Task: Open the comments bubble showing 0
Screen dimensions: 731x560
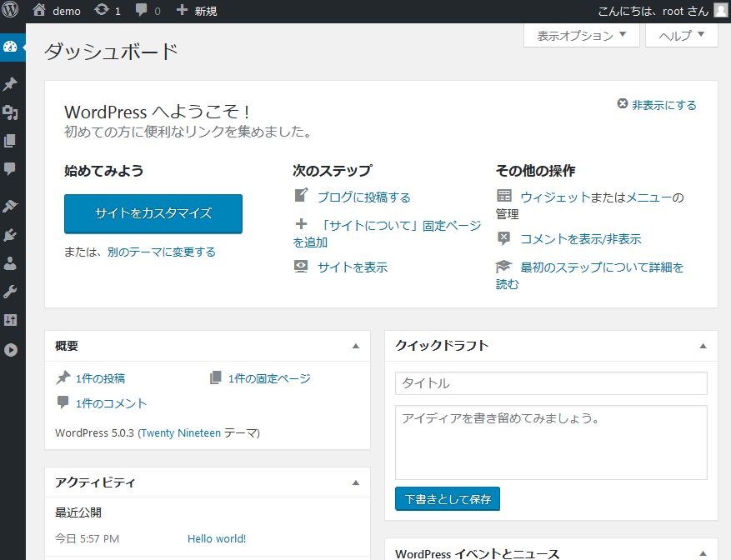Action: point(148,10)
